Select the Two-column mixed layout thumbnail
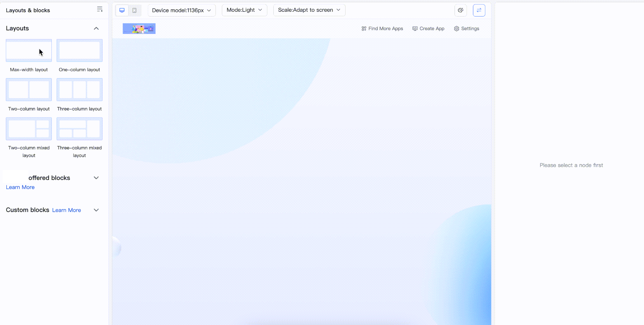This screenshot has height=325, width=644. 29,129
